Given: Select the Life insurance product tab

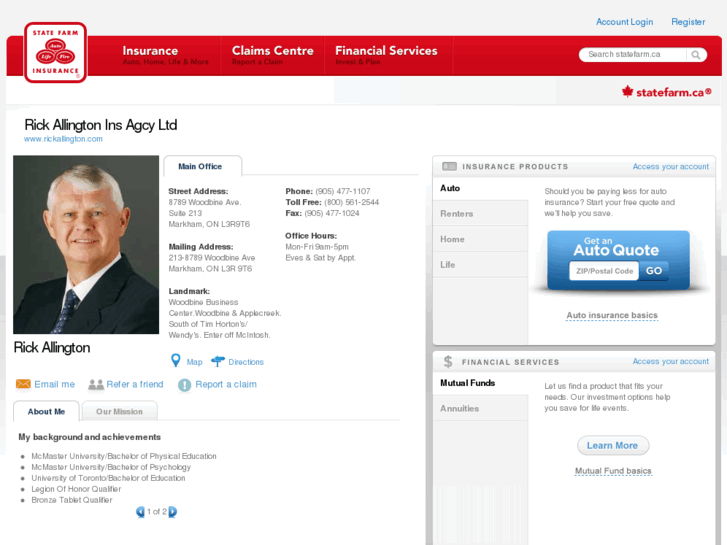Looking at the screenshot, I should point(480,264).
